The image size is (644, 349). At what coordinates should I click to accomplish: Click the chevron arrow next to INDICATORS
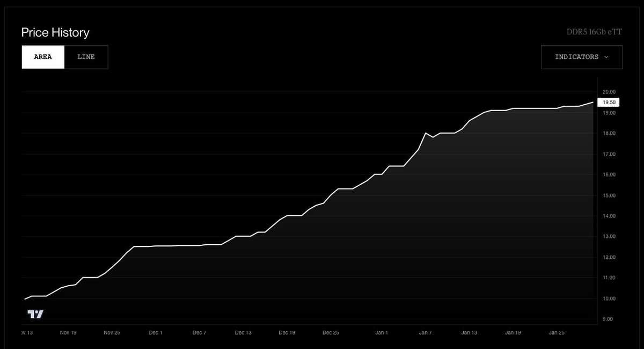click(608, 57)
